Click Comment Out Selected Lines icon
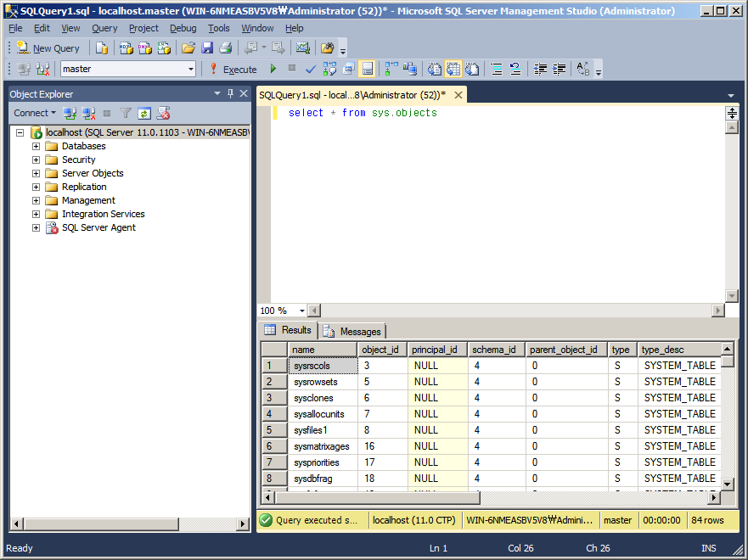 point(497,69)
